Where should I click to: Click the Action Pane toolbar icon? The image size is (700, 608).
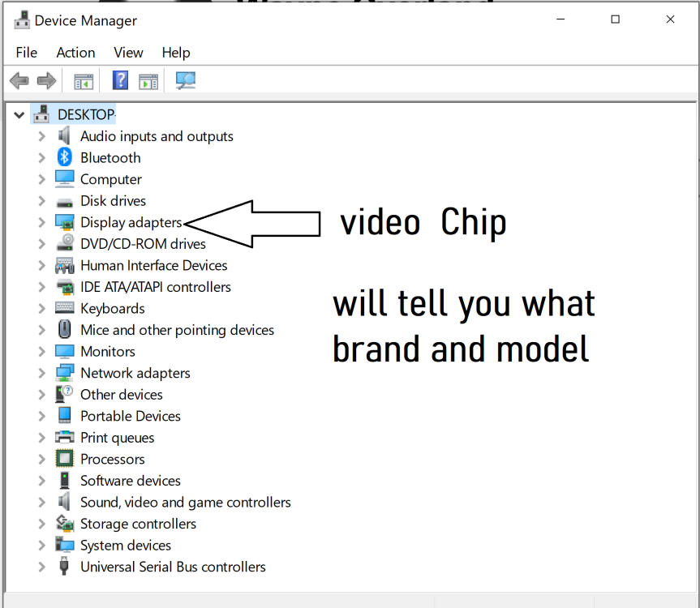pyautogui.click(x=148, y=80)
